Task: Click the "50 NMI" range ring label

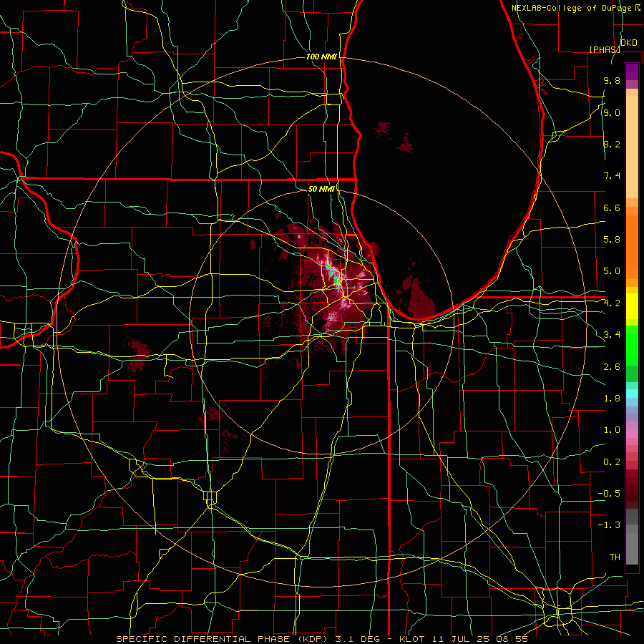Action: (x=321, y=189)
